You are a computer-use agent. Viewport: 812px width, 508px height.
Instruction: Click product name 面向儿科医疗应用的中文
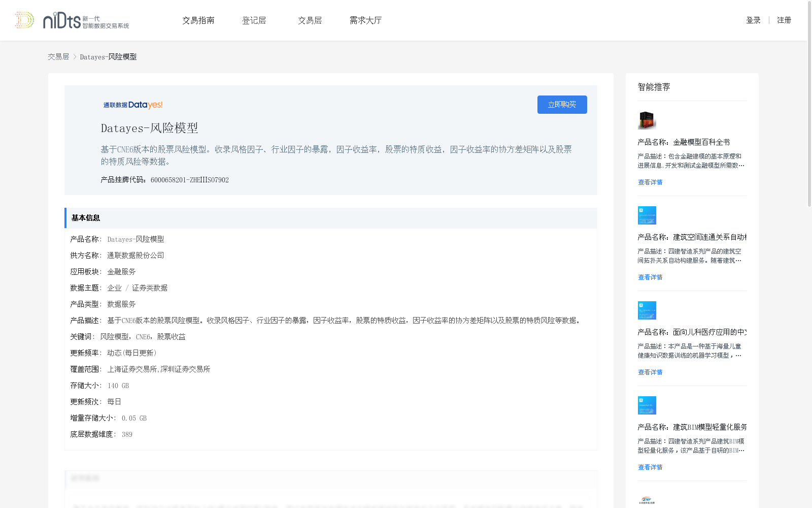709,332
